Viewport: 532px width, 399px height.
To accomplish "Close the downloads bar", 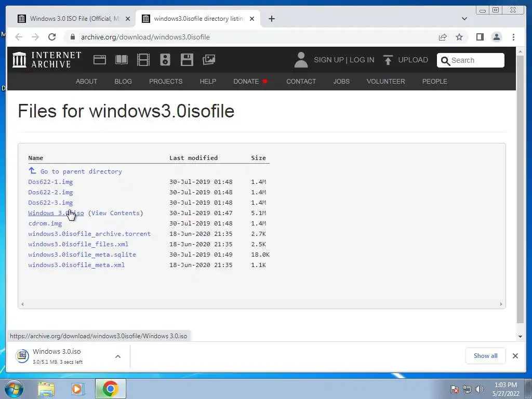I will tap(515, 356).
